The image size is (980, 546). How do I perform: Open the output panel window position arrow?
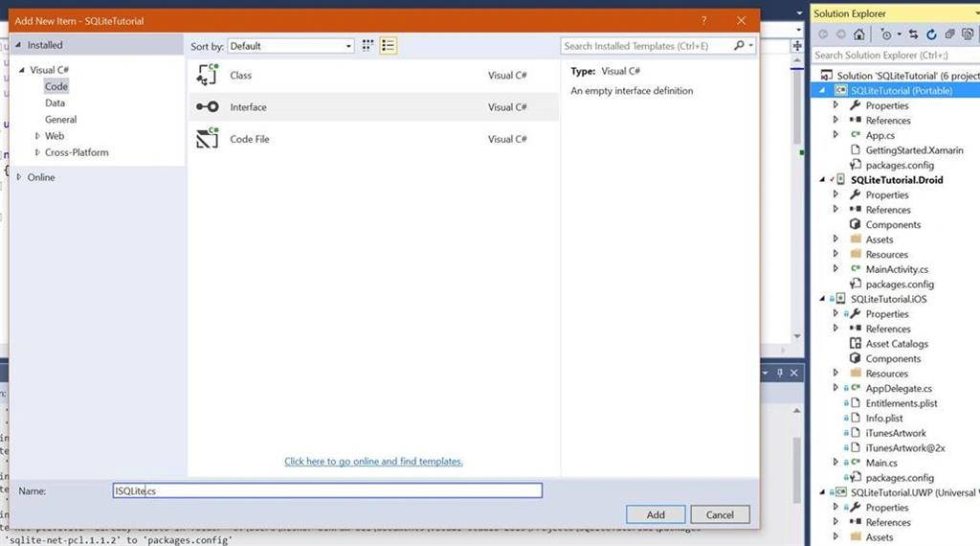765,373
